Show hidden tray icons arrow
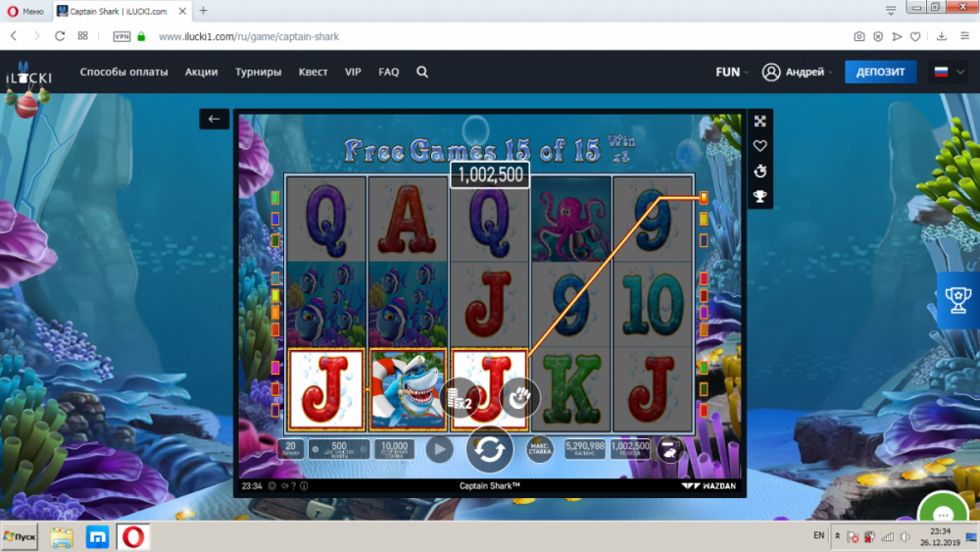Image resolution: width=980 pixels, height=552 pixels. (x=838, y=536)
